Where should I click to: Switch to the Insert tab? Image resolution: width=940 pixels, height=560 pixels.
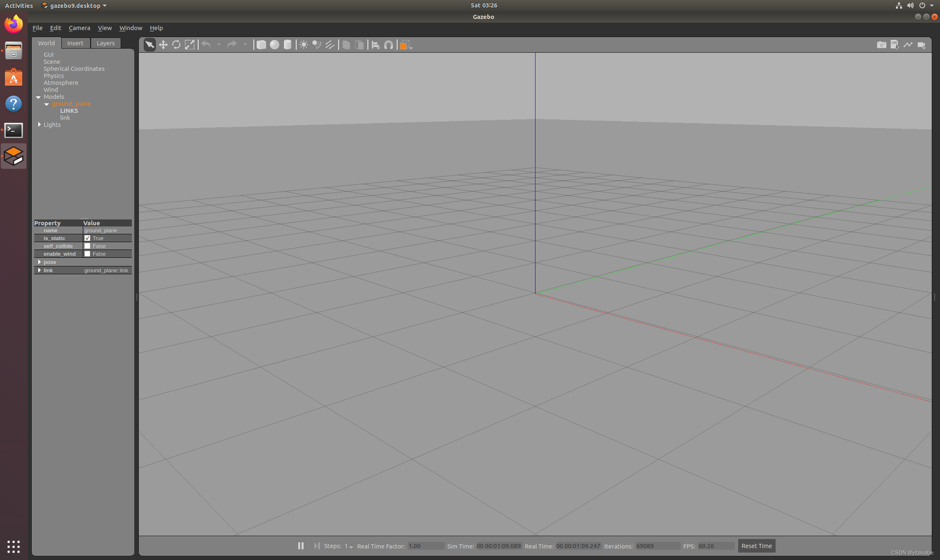coord(75,43)
